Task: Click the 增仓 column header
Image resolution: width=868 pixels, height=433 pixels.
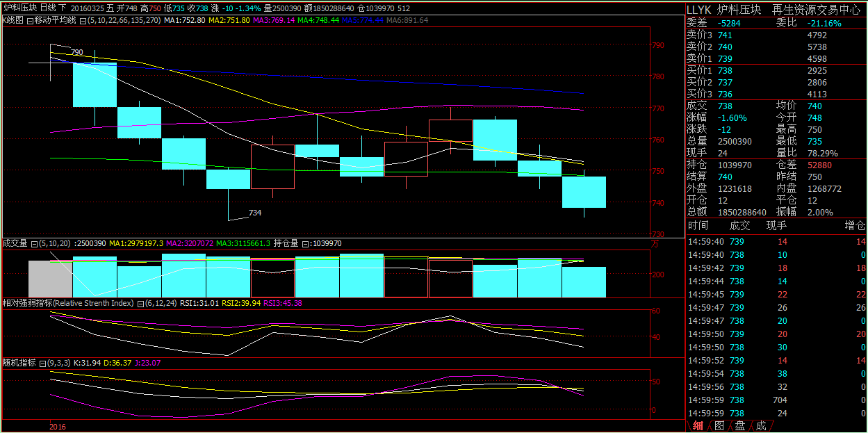Action: point(855,225)
